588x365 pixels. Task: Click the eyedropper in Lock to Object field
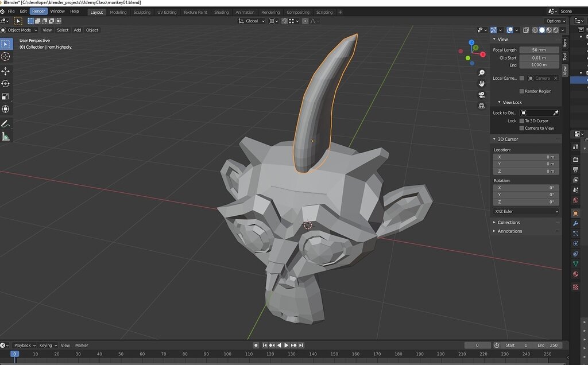click(x=555, y=113)
